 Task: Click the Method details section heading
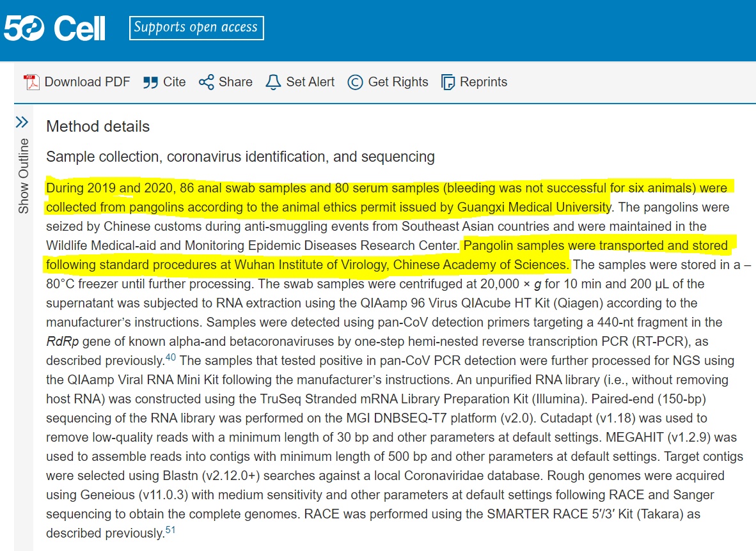coord(98,127)
